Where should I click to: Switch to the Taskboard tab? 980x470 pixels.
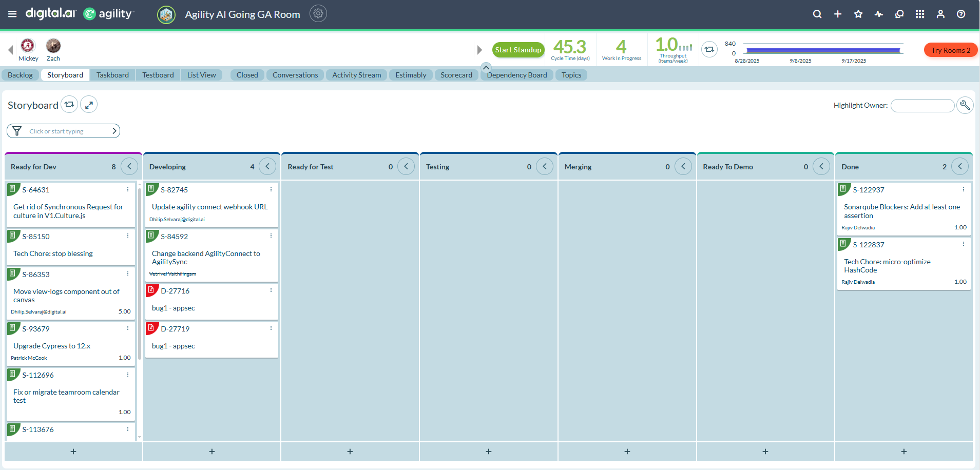(112, 75)
